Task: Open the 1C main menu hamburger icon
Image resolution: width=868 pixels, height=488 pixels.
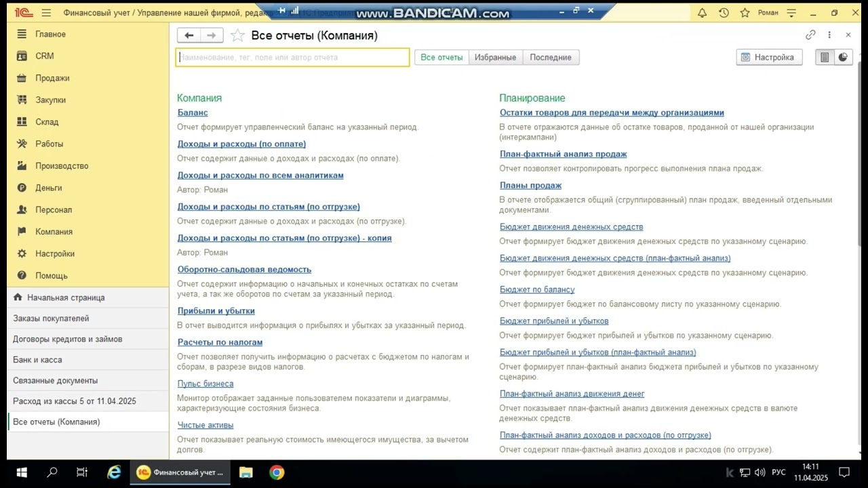Action: (x=46, y=13)
